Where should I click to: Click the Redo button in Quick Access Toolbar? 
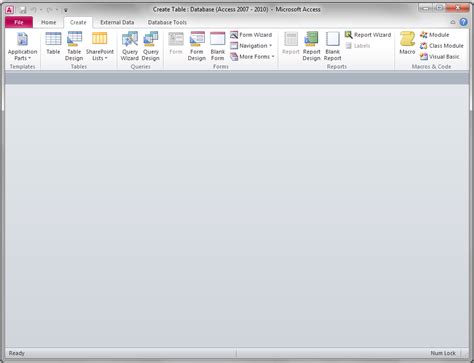(x=49, y=10)
